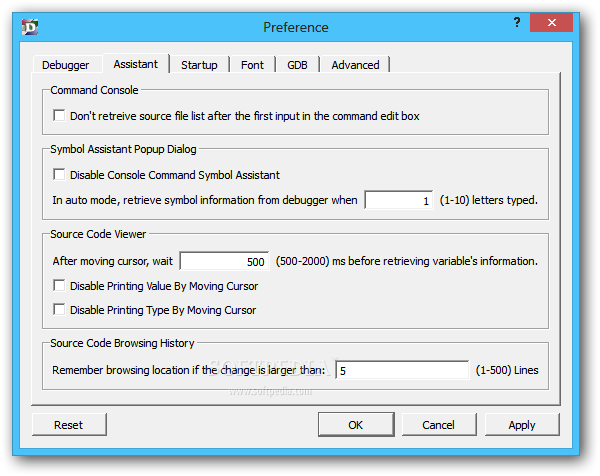Screen dimensions: 600x476
Task: Click the Source Code Browsing History label
Action: [x=122, y=343]
